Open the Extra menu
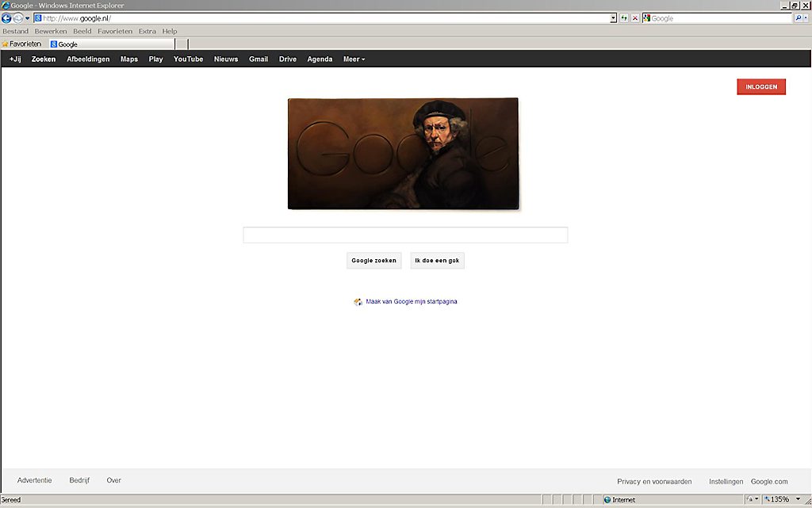Viewport: 812px width, 508px height. tap(147, 31)
